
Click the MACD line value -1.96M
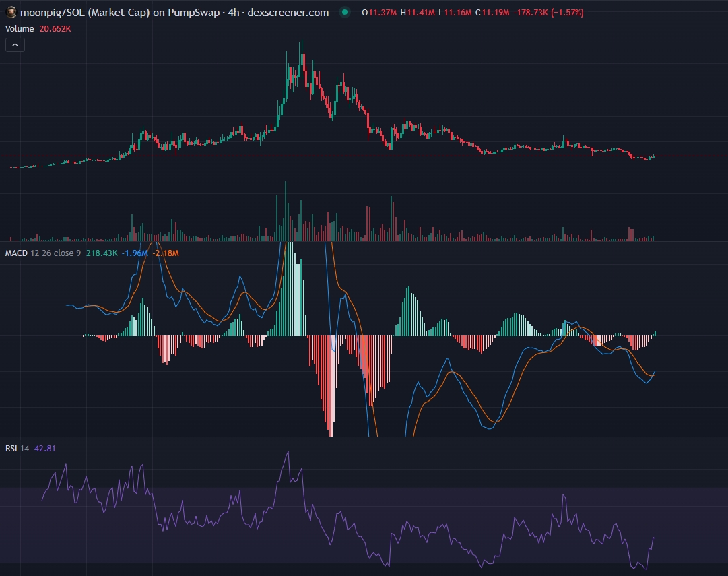pyautogui.click(x=135, y=253)
